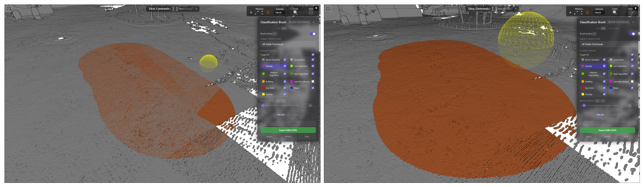This screenshot has width=644, height=187.
Task: Click Edit link beside Classification, left view
Action: 312,51
